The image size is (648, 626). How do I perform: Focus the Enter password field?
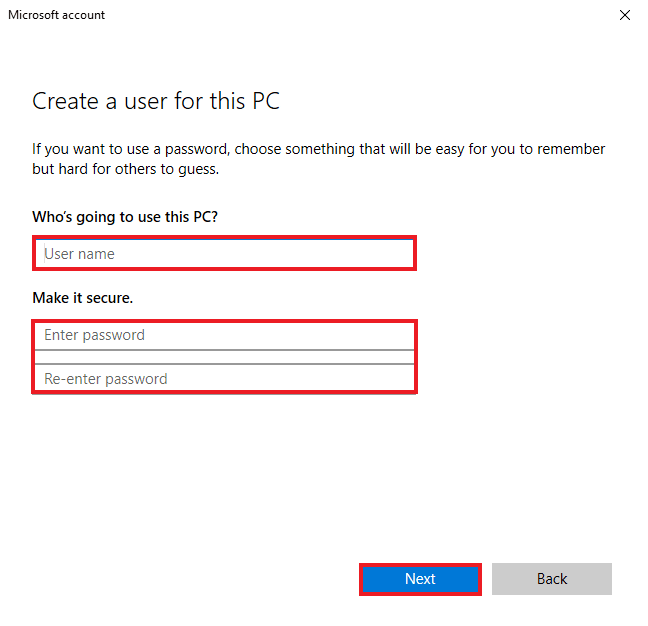point(224,335)
